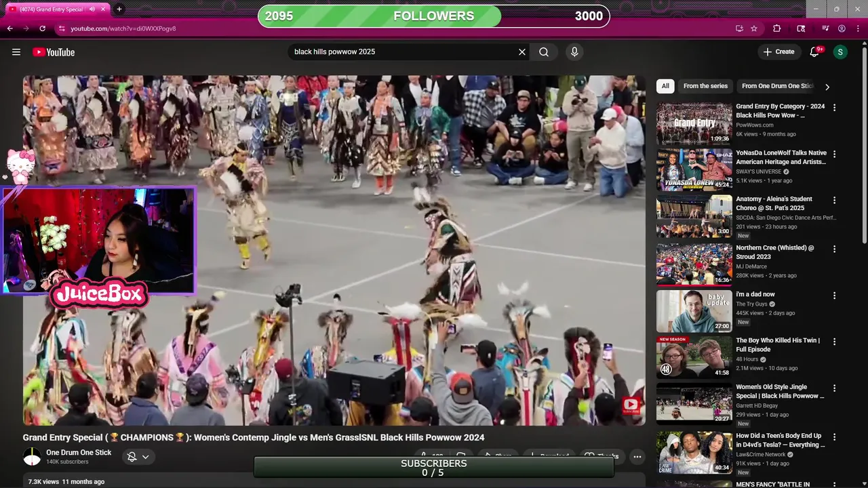Click the video title Grand Entry Special
Screen dimensions: 868x488
254,437
